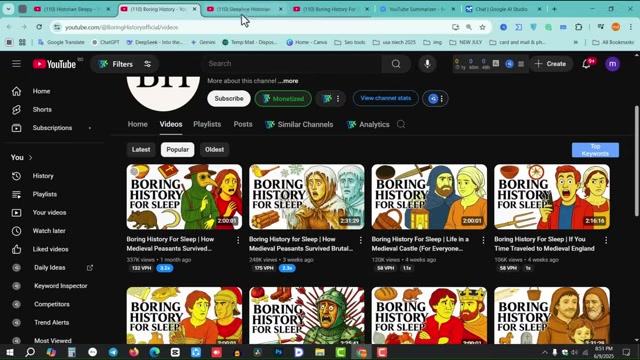Sort videos by Popular
The height and width of the screenshot is (360, 640).
tap(178, 150)
